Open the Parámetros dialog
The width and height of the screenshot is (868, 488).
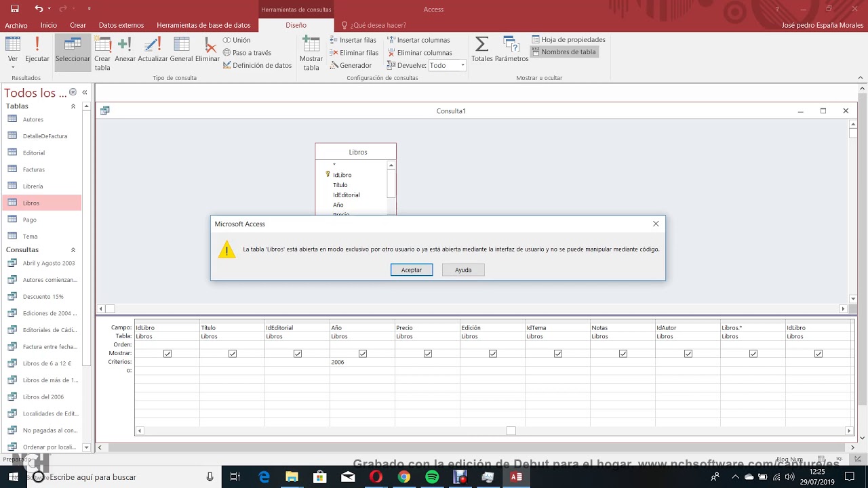pyautogui.click(x=511, y=51)
